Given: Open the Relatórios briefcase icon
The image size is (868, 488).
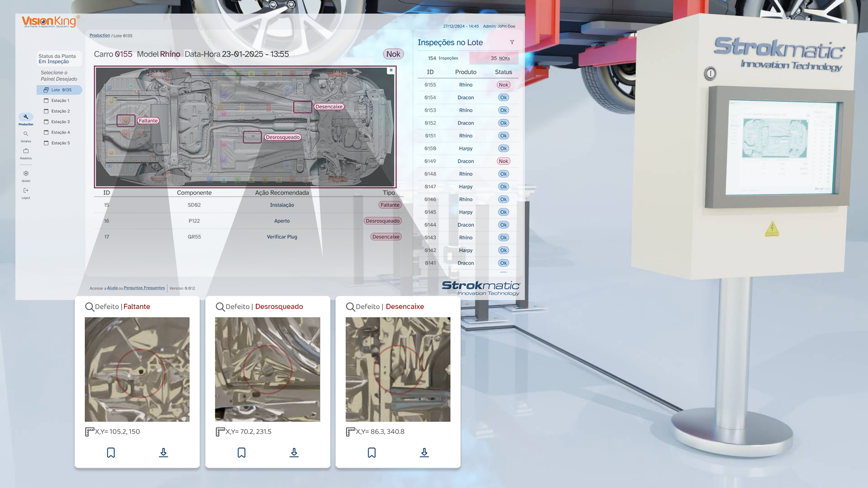Looking at the screenshot, I should pos(26,151).
